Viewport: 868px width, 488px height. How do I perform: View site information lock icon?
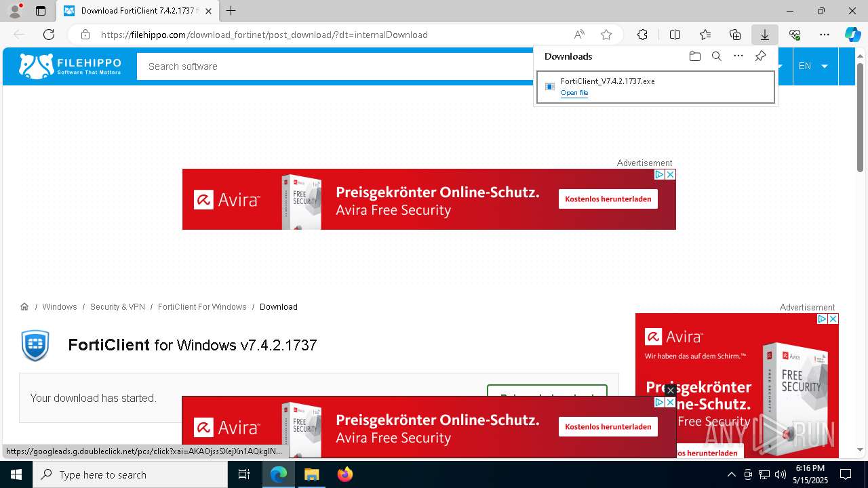(85, 35)
